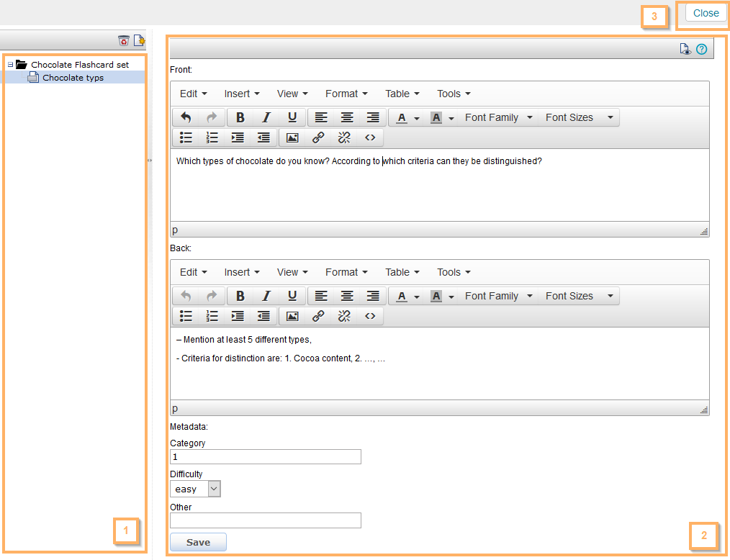Click the Save button
The image size is (730, 560).
(198, 542)
